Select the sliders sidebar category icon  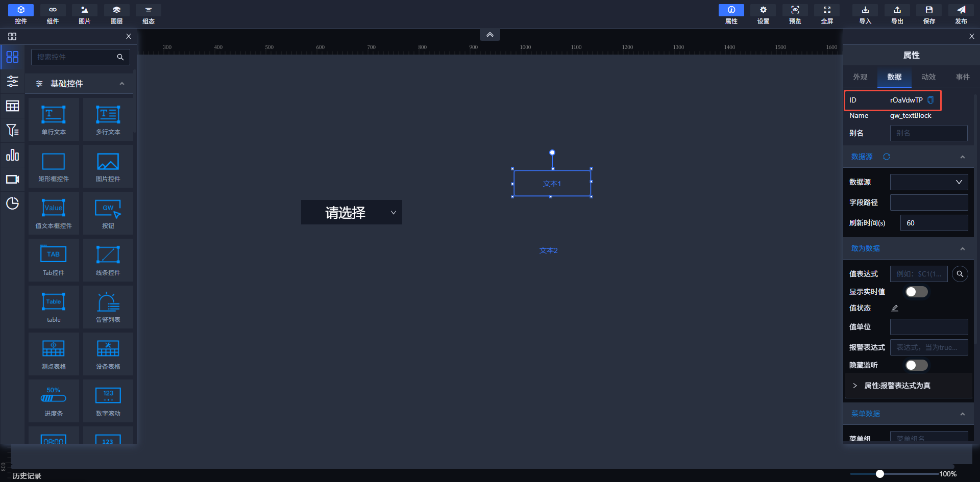pyautogui.click(x=12, y=81)
